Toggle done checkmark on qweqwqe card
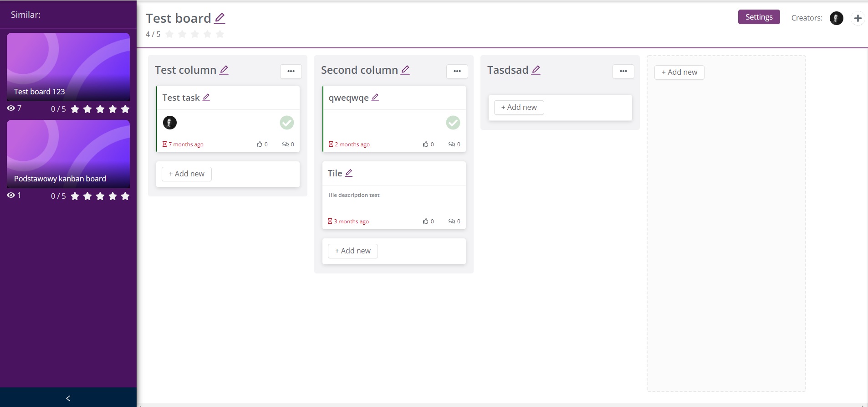Image resolution: width=868 pixels, height=407 pixels. (453, 123)
